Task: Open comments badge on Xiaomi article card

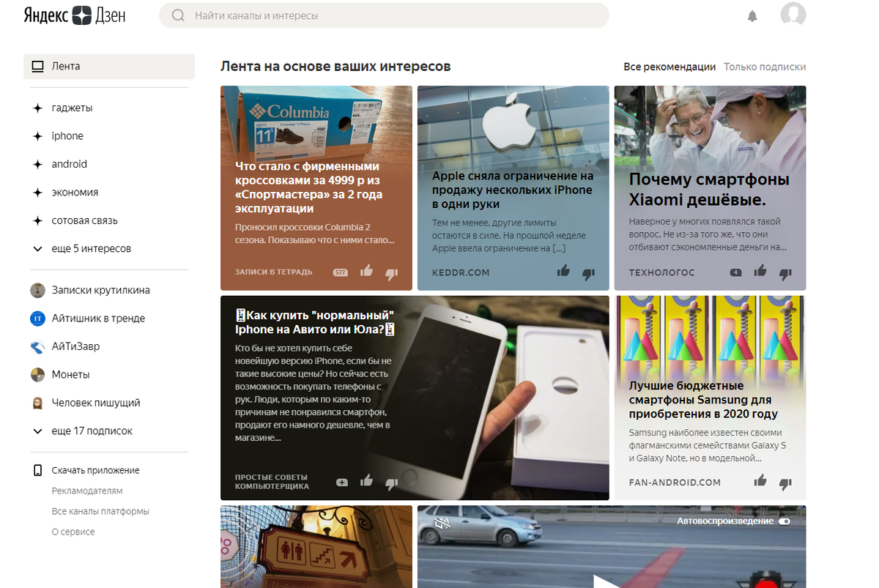Action: point(736,272)
